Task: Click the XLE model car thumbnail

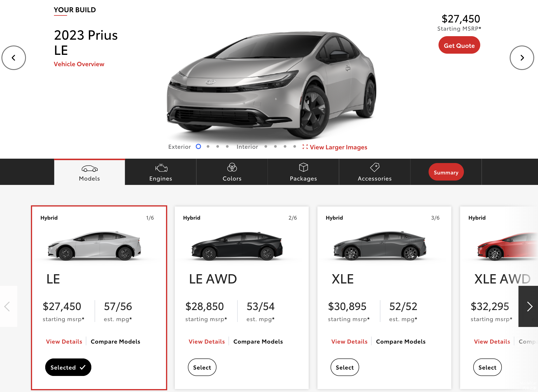Action: pos(380,246)
